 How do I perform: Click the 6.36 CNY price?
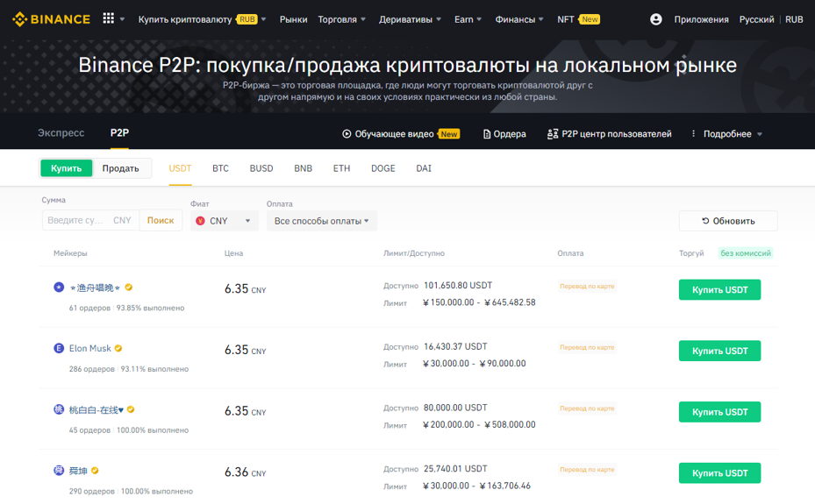tap(245, 472)
